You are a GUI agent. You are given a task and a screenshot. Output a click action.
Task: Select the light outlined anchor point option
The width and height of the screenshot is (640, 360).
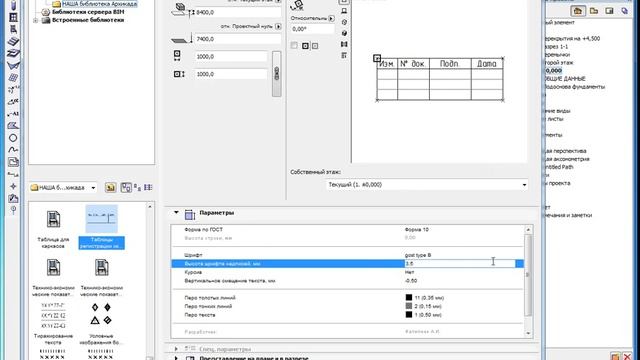315,46
